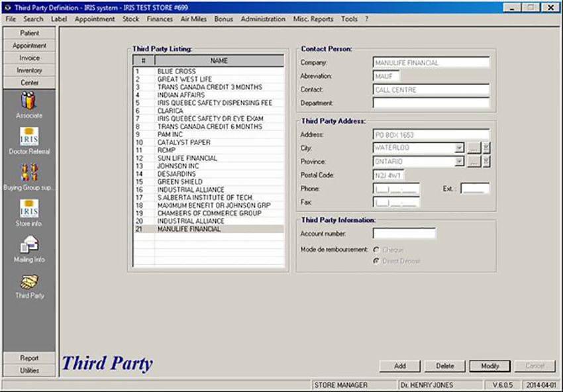Open the Appointment menu in the menu bar
The width and height of the screenshot is (563, 392).
95,19
